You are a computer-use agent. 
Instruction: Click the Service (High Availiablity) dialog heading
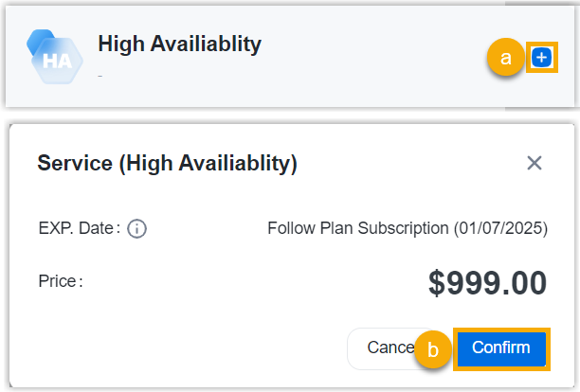coord(167,164)
